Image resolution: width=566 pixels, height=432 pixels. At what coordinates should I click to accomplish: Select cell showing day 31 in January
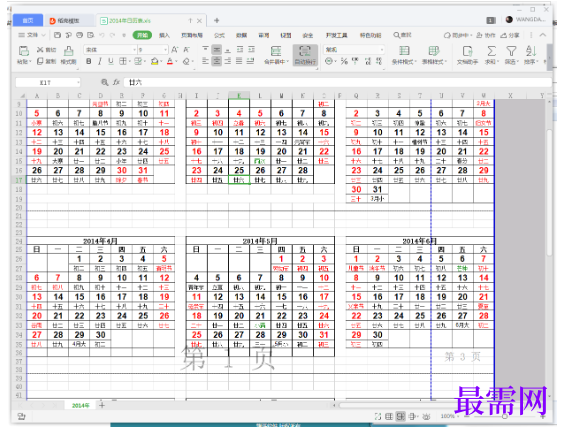click(143, 170)
